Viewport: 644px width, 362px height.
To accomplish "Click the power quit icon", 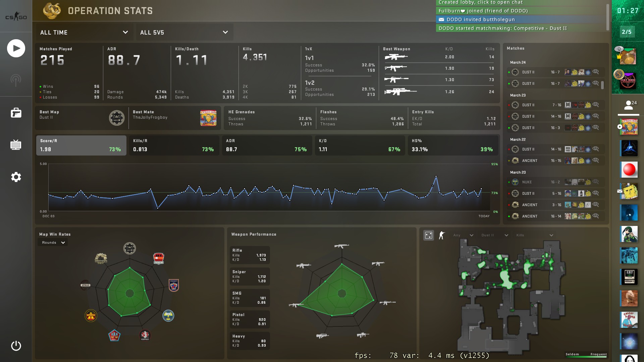I will (x=16, y=346).
